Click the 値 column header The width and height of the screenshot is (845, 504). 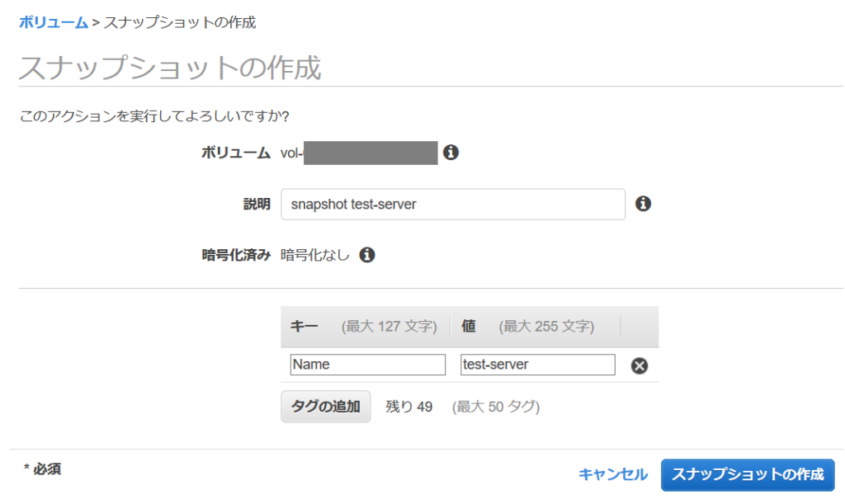pyautogui.click(x=468, y=325)
